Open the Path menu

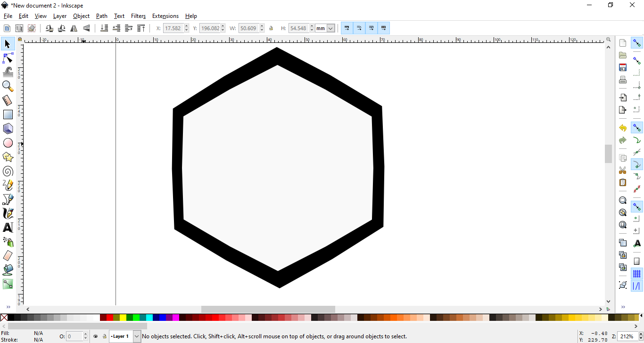point(101,16)
